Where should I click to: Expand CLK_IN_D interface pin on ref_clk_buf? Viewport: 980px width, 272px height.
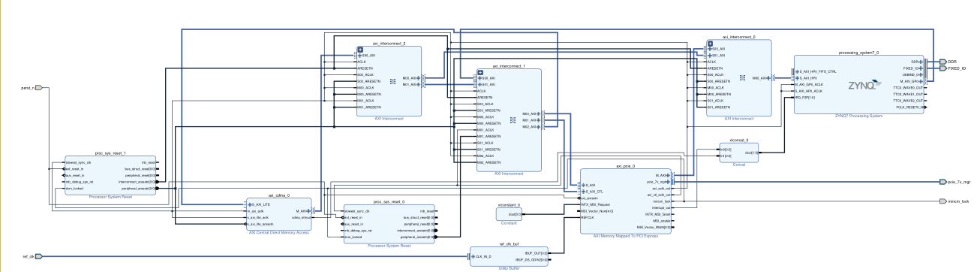pos(473,256)
